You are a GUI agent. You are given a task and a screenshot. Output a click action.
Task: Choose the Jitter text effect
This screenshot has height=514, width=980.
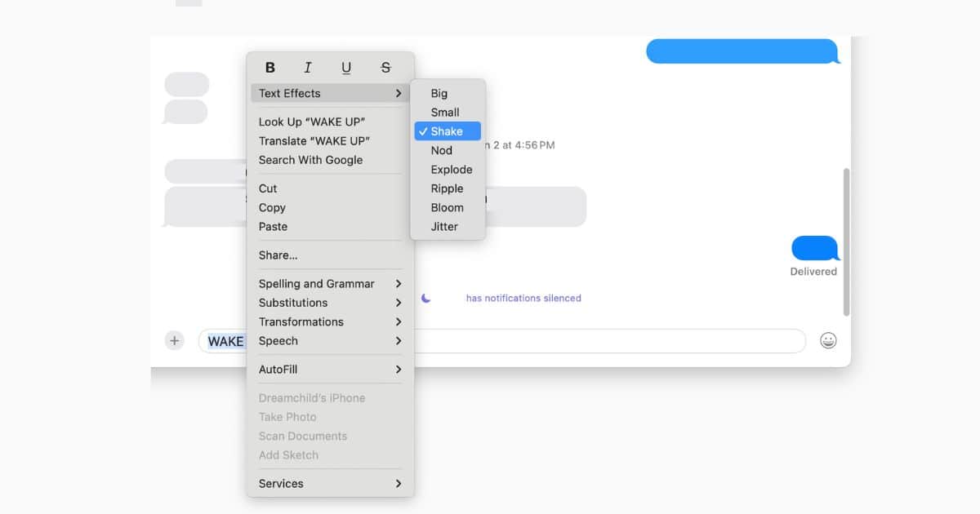(444, 227)
